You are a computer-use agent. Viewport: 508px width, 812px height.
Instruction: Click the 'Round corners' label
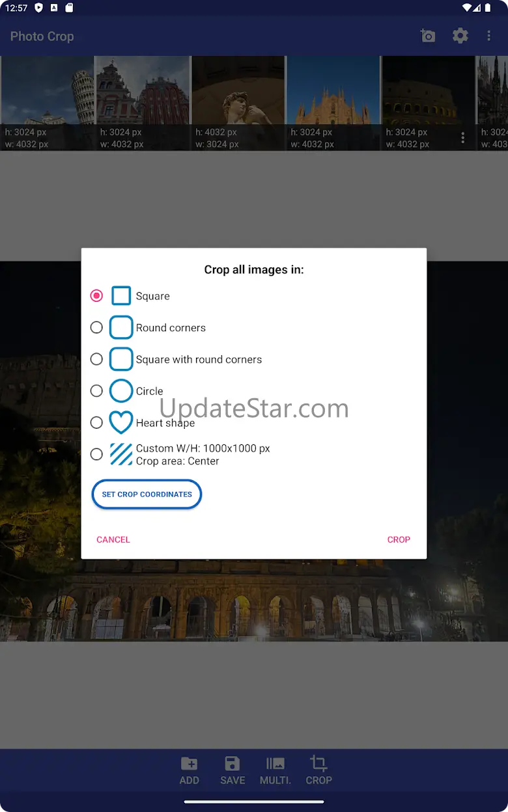tap(171, 328)
